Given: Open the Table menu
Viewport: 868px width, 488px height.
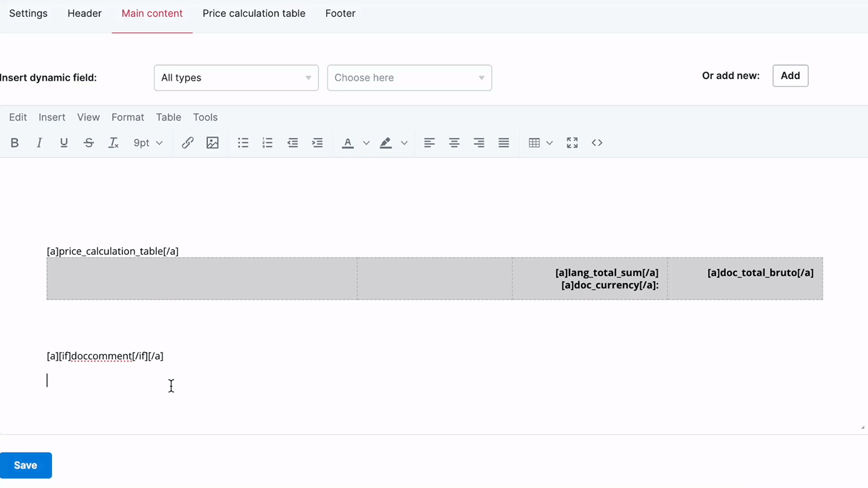Looking at the screenshot, I should click(x=169, y=117).
